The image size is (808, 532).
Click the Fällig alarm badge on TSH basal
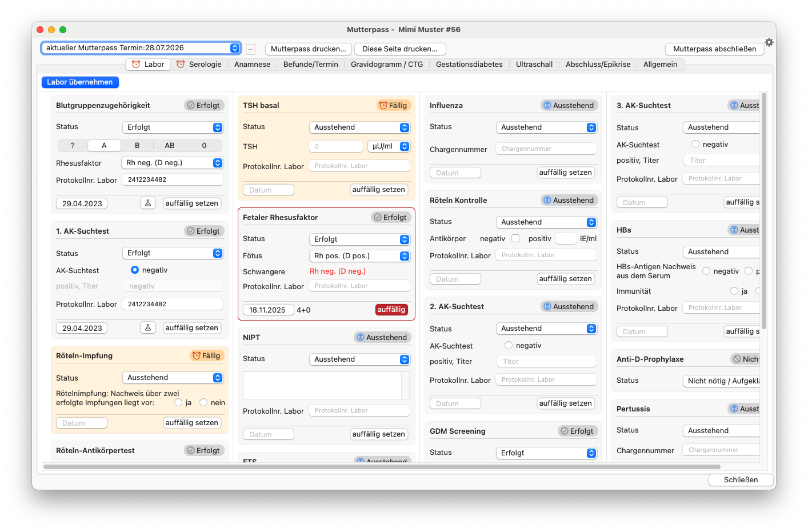pos(393,105)
